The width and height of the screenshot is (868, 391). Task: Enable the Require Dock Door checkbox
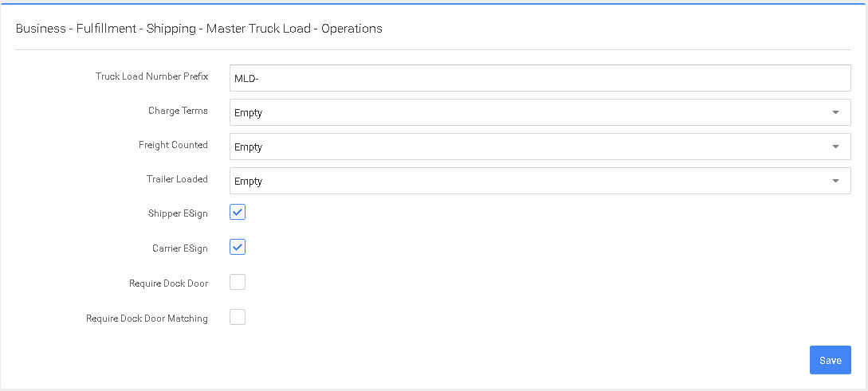click(238, 282)
